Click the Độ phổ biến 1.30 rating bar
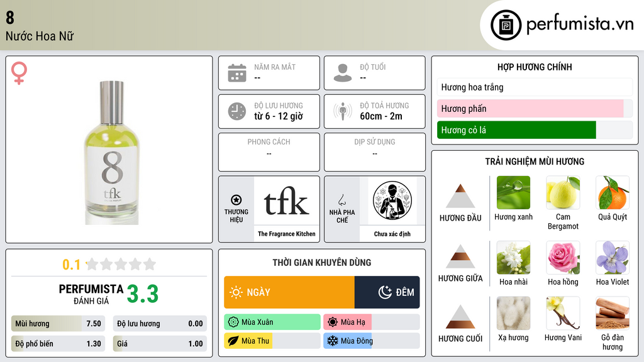This screenshot has height=362, width=644. [58, 344]
